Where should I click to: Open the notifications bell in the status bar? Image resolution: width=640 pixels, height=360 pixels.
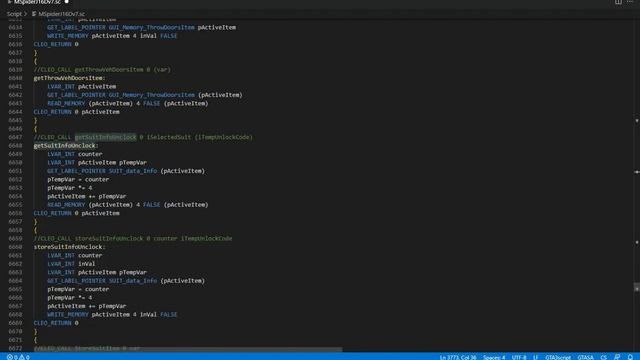pos(630,357)
